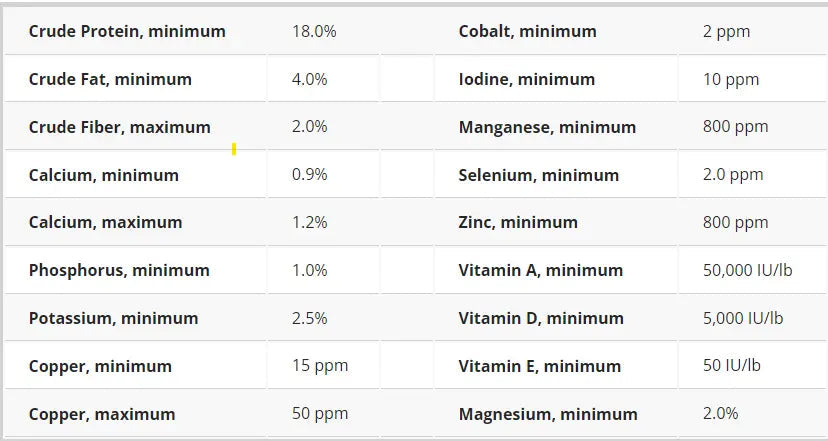Select the Potassium, minimum label
828x441 pixels.
[x=113, y=318]
